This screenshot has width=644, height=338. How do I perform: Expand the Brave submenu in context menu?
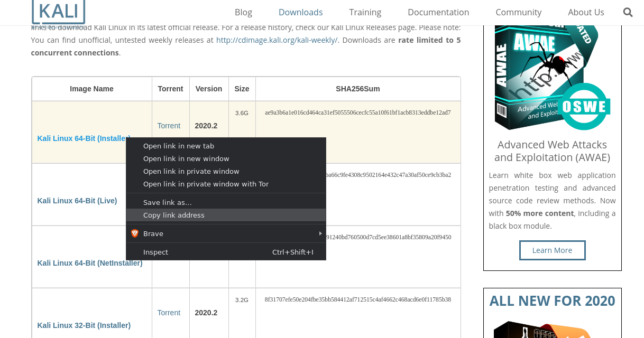point(226,233)
